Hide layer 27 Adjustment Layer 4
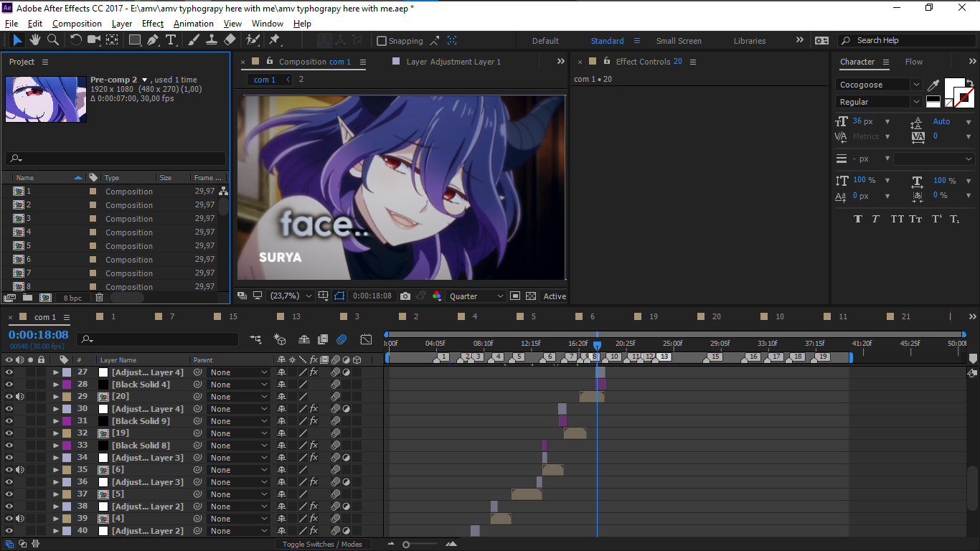980x551 pixels. click(x=9, y=372)
